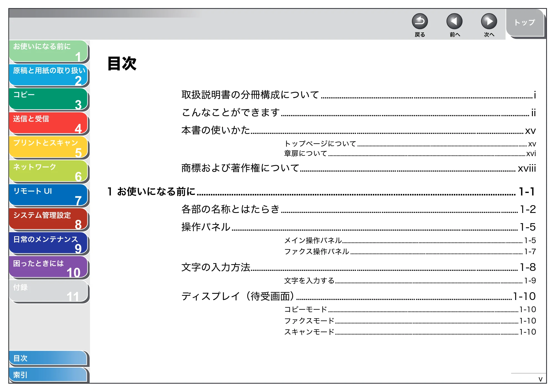Go to トップページについて entry
This screenshot has height=392, width=555.
click(x=410, y=144)
